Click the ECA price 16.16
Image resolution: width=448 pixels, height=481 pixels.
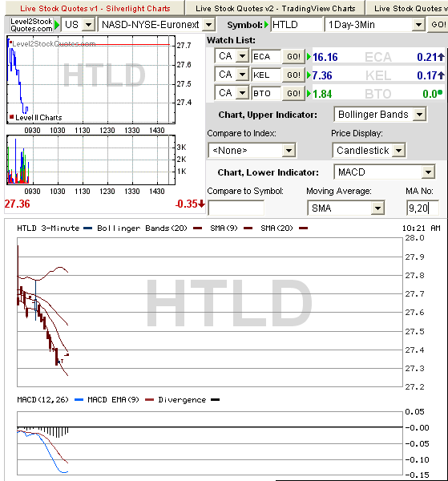pyautogui.click(x=325, y=57)
